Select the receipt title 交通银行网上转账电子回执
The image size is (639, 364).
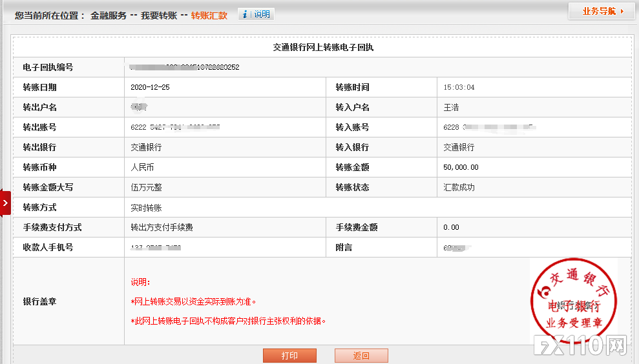[x=323, y=47]
